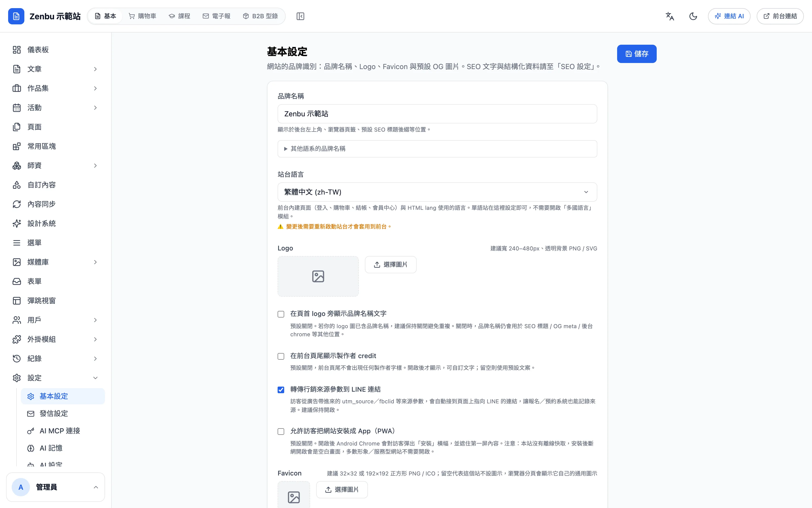Open 選單 menu item in sidebar

click(56, 243)
